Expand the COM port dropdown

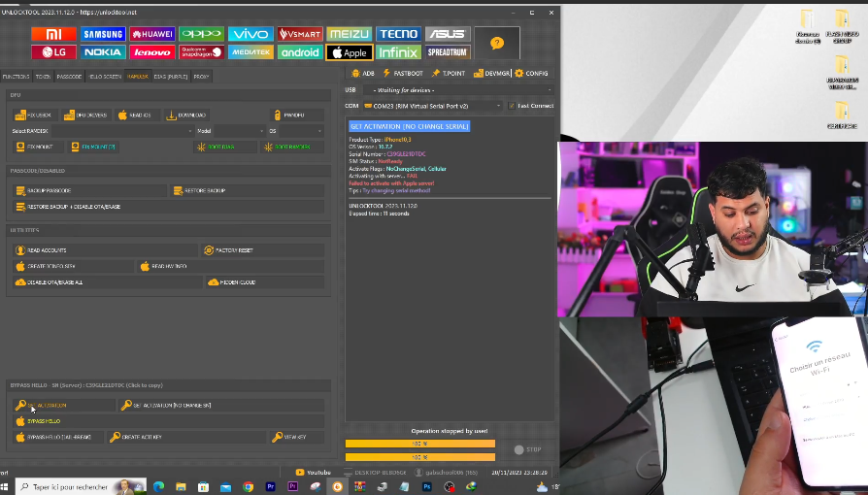pos(432,106)
